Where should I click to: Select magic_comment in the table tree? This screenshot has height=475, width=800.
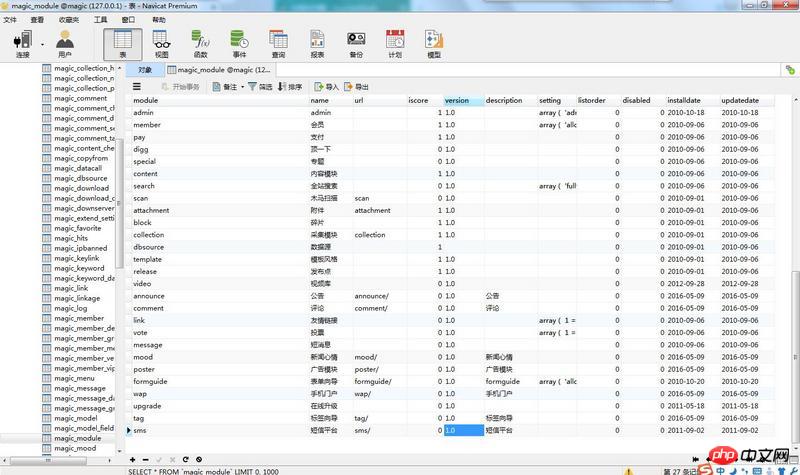tap(81, 98)
